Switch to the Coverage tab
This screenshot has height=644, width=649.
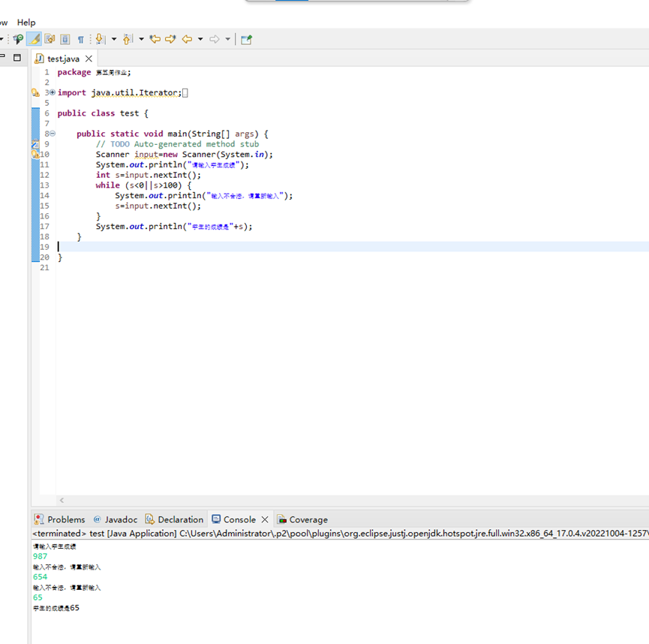click(x=302, y=519)
